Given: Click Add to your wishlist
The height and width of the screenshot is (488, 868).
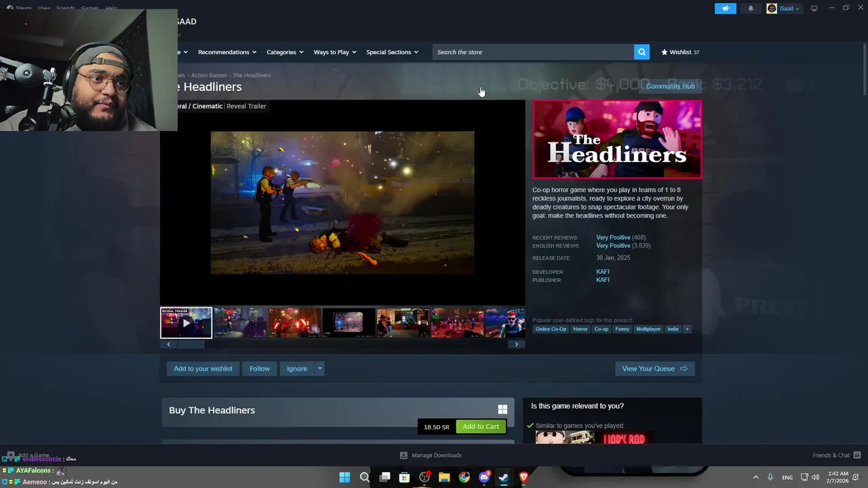Looking at the screenshot, I should point(203,369).
